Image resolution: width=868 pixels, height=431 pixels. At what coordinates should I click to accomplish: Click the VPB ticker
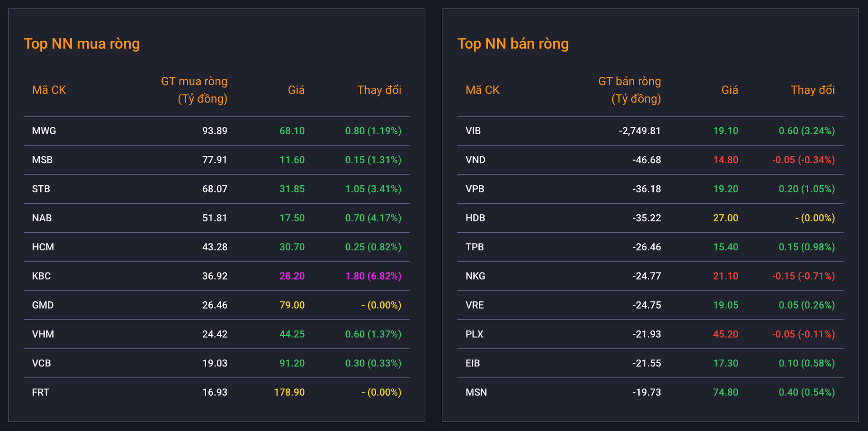click(475, 189)
